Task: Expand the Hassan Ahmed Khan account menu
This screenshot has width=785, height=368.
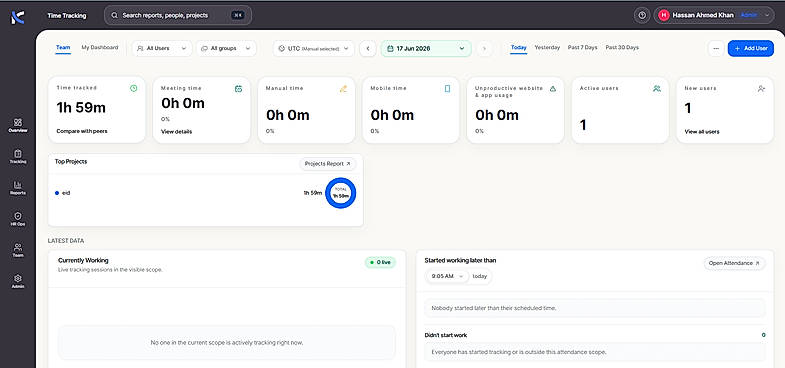Action: coord(714,15)
